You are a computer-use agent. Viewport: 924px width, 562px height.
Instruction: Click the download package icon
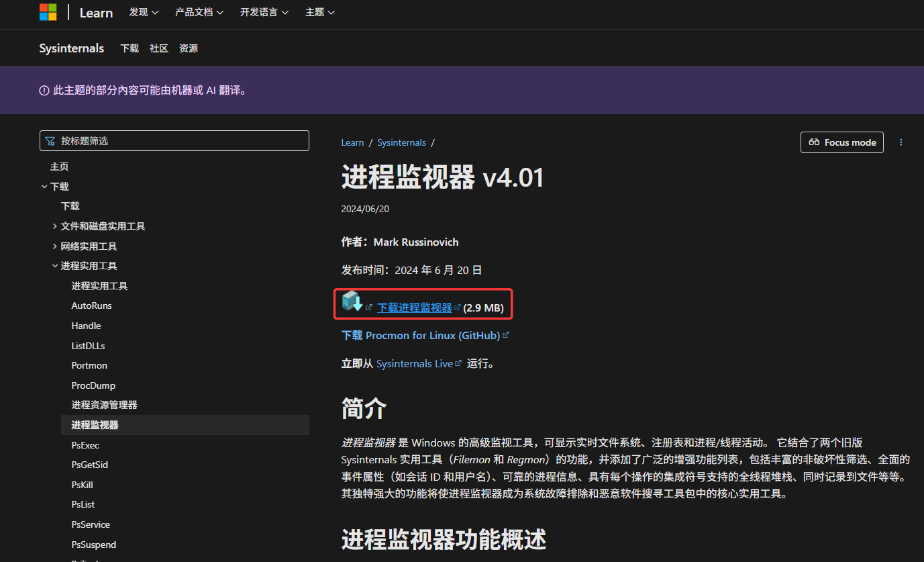click(352, 301)
